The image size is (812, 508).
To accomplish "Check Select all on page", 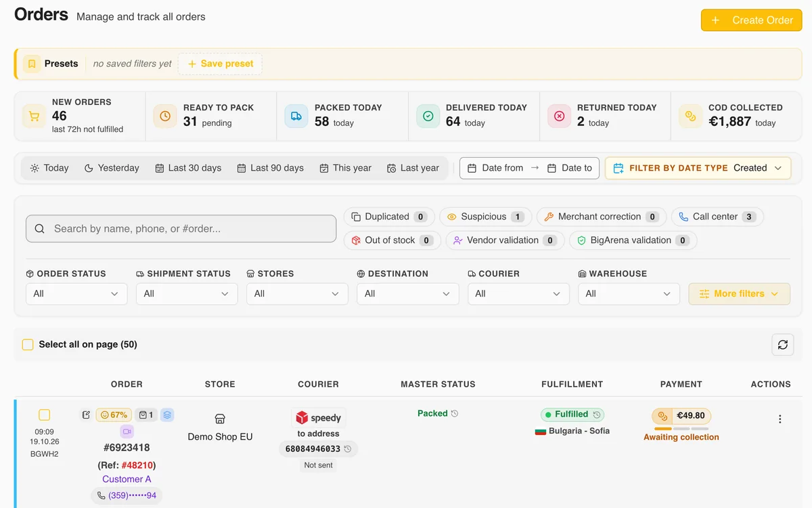I will click(x=28, y=345).
